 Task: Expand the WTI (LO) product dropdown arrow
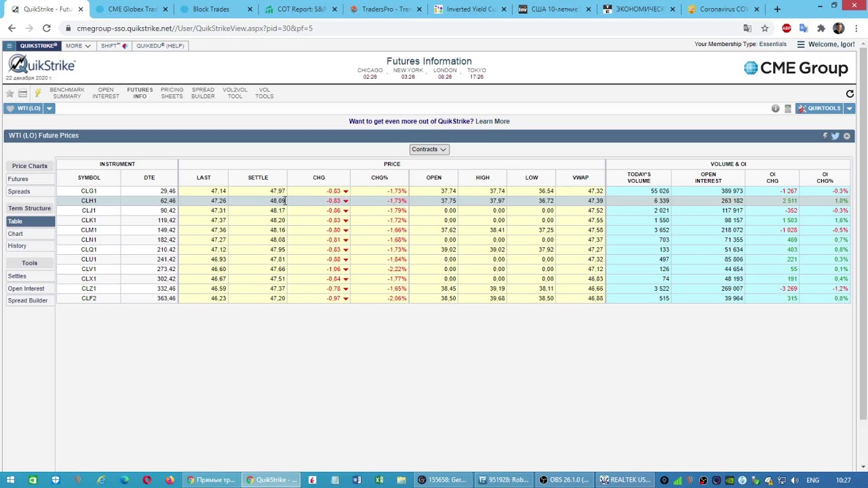point(49,108)
